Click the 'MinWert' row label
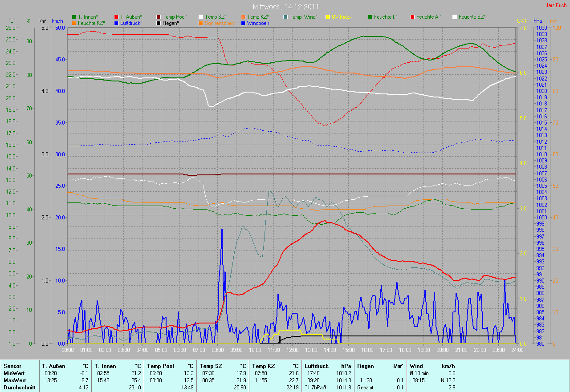The height and width of the screenshot is (392, 570). [14, 373]
